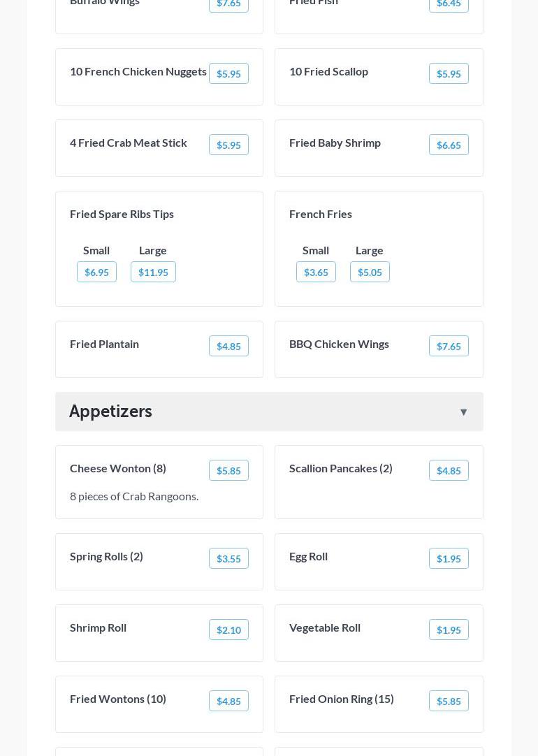The height and width of the screenshot is (756, 538).
Task: Add 10 Fried Scallop for $5.95
Action: pyautogui.click(x=449, y=74)
